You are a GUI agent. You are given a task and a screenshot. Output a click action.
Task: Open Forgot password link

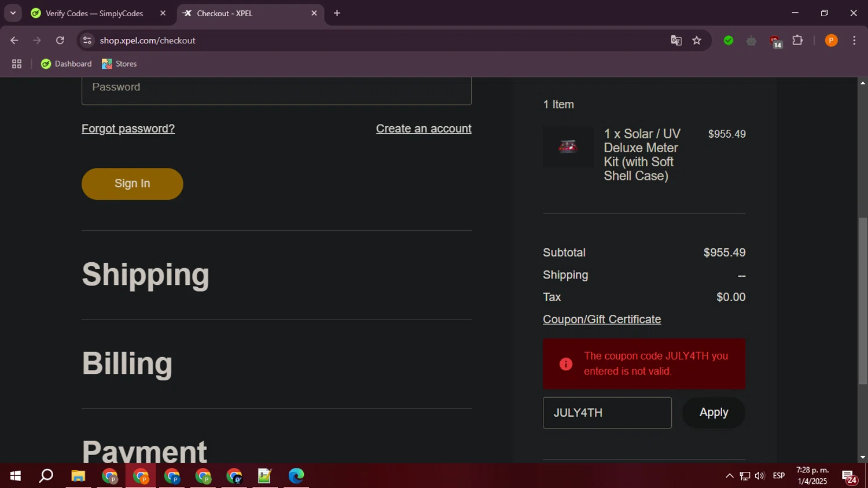point(128,129)
